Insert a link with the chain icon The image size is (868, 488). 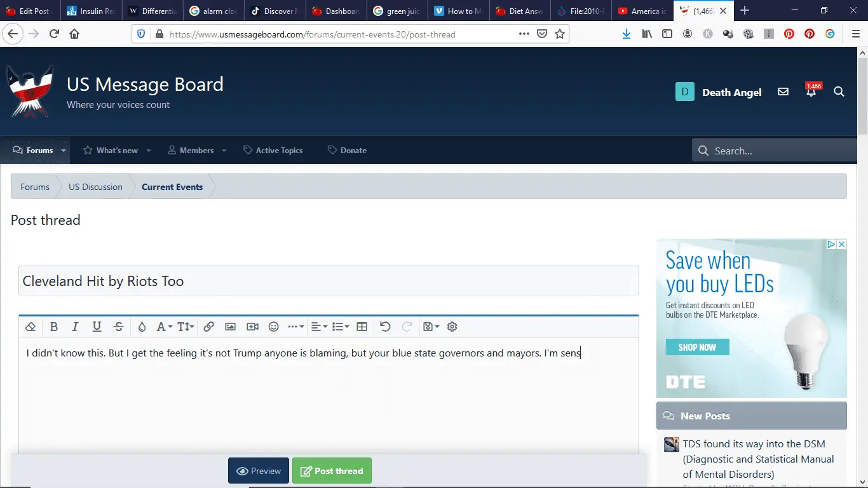click(208, 327)
